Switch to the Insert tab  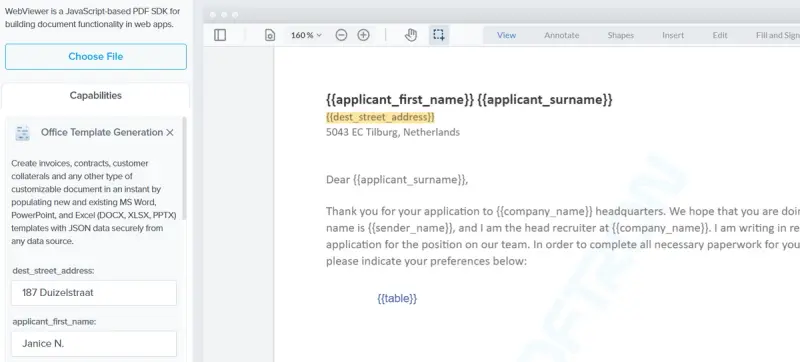(x=673, y=35)
